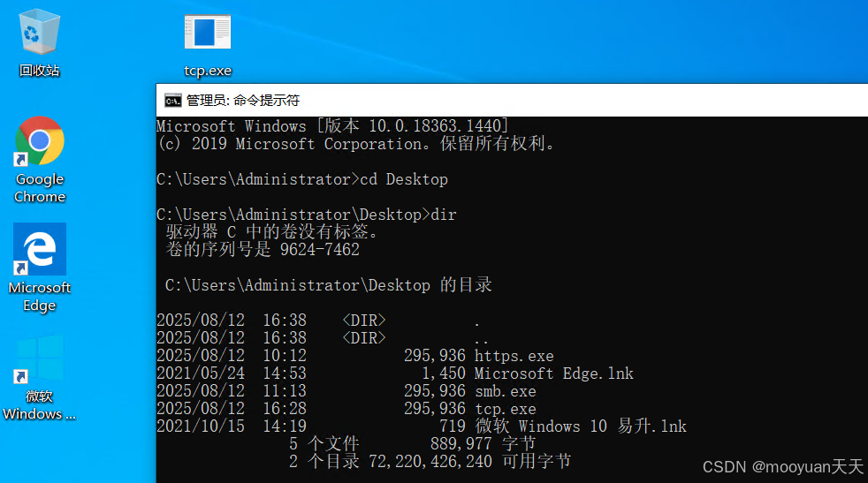Click the 2021/10/15 14:19 date entry

coord(232,426)
